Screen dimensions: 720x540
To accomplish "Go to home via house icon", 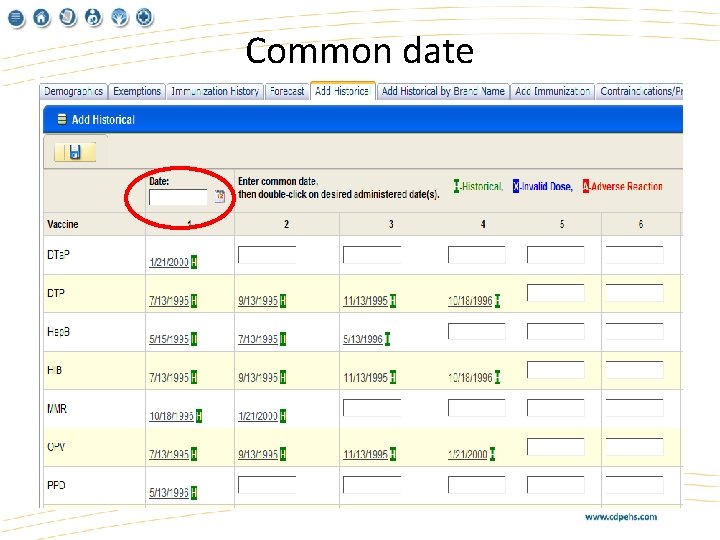I will point(42,17).
